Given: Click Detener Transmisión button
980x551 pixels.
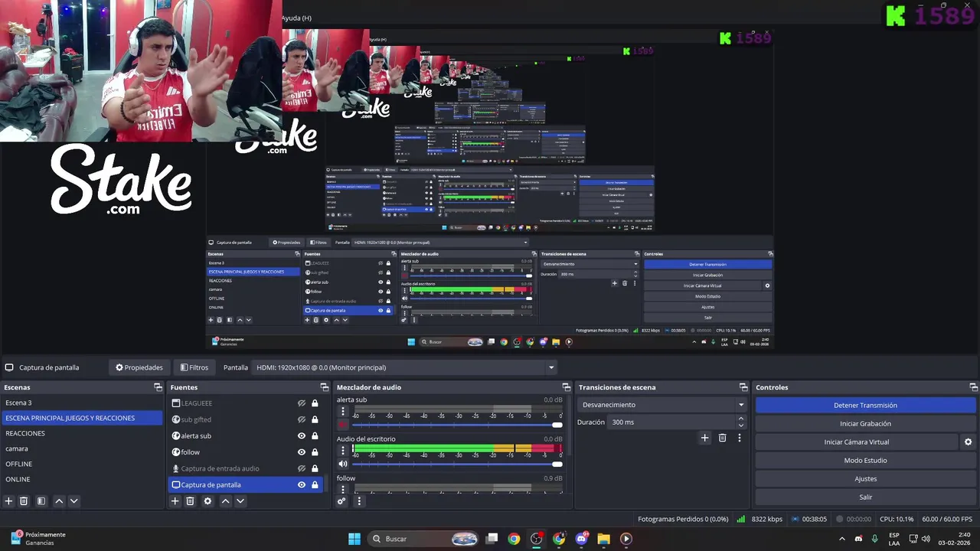Looking at the screenshot, I should pos(865,405).
